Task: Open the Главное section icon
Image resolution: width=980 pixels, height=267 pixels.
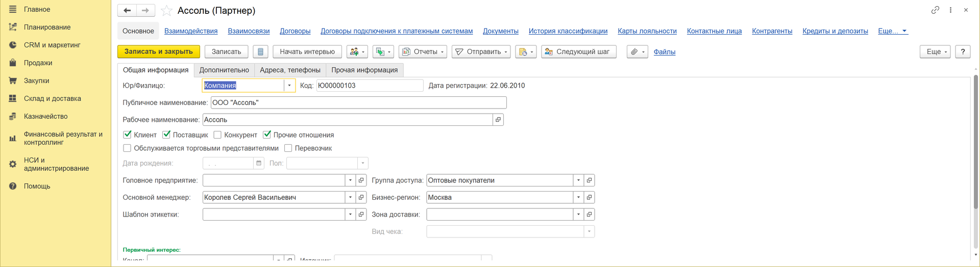Action: pyautogui.click(x=13, y=9)
